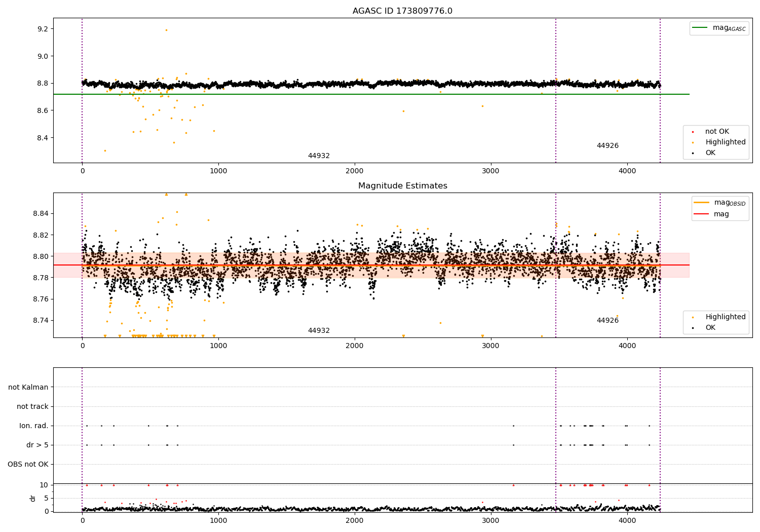Select the mag OBSID legend entry in middle plot

pyautogui.click(x=720, y=203)
